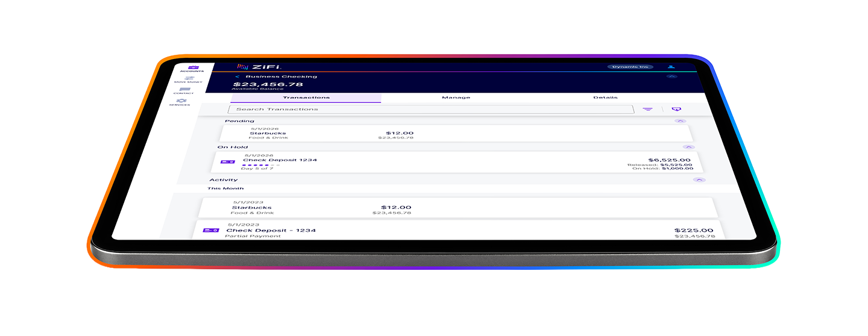868x336 pixels.
Task: Open the Contact sidebar icon
Action: pyautogui.click(x=185, y=89)
